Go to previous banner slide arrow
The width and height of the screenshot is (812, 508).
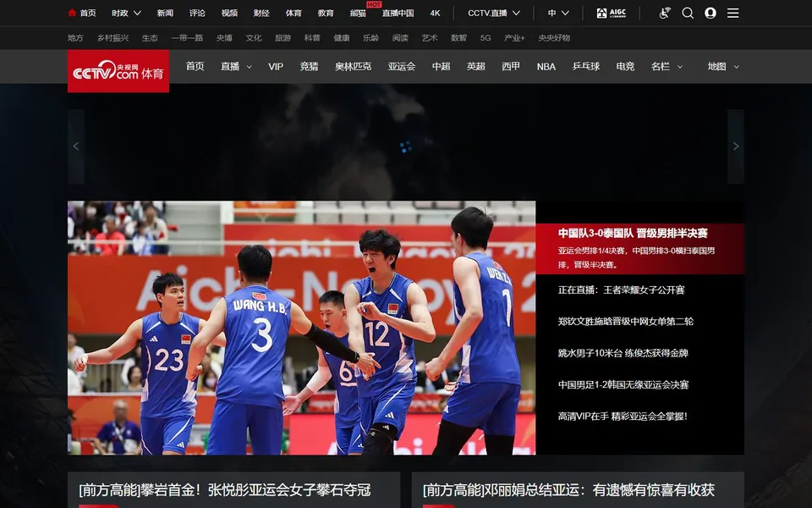pyautogui.click(x=76, y=146)
